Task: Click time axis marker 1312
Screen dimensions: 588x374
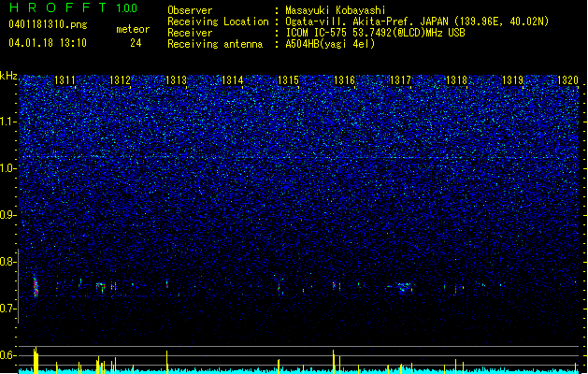Action: click(120, 80)
